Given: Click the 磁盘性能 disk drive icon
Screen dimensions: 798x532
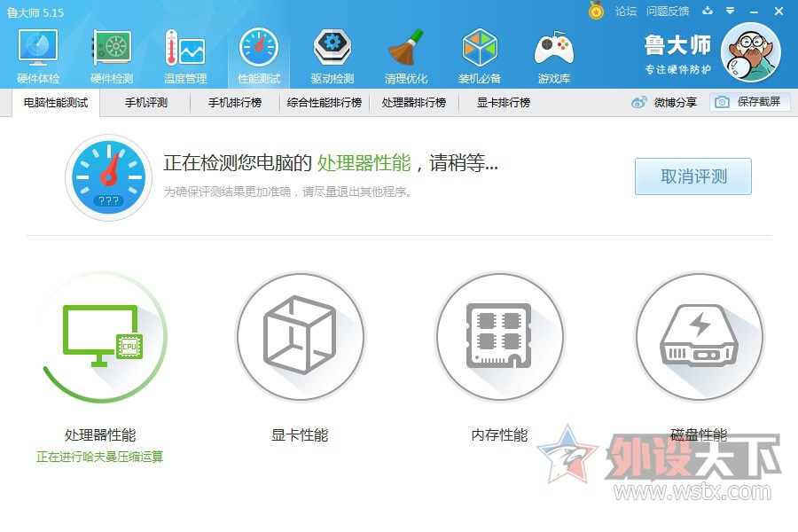Looking at the screenshot, I should coord(699,337).
